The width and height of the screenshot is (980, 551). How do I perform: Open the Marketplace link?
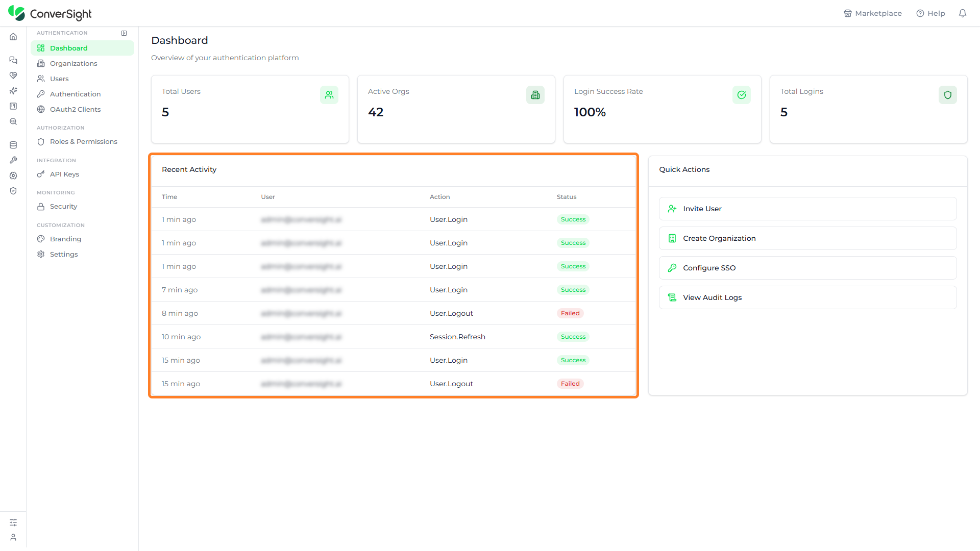pos(873,13)
